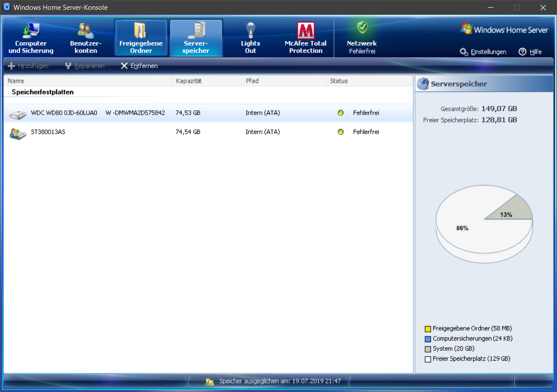Select the WDC WD80 0JD-60LUA0 drive row
The width and height of the screenshot is (557, 392).
coord(208,113)
